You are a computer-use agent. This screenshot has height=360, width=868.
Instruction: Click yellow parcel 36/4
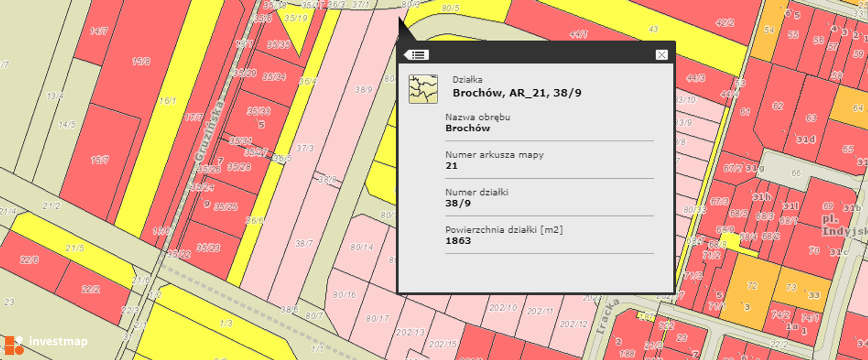[x=308, y=82]
